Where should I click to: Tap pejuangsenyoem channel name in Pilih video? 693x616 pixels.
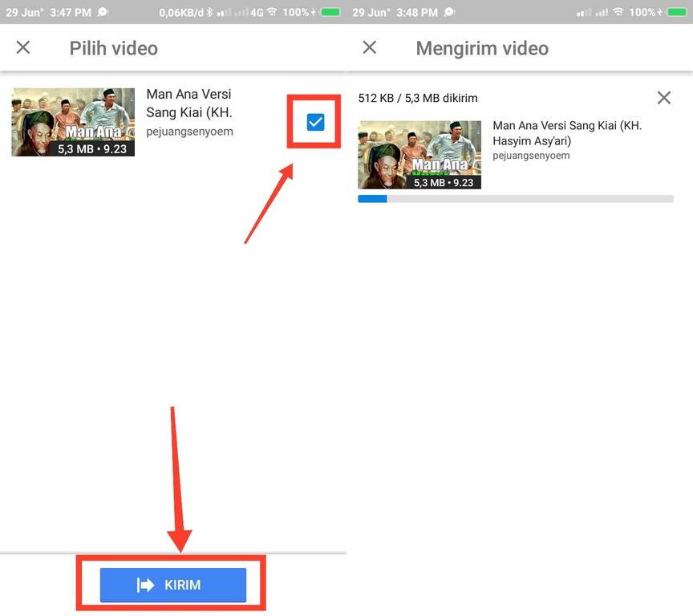point(189,132)
